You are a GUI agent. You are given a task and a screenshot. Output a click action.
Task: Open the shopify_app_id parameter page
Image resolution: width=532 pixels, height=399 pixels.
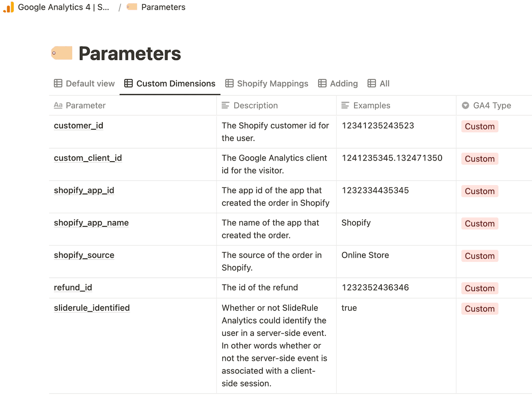tap(84, 190)
